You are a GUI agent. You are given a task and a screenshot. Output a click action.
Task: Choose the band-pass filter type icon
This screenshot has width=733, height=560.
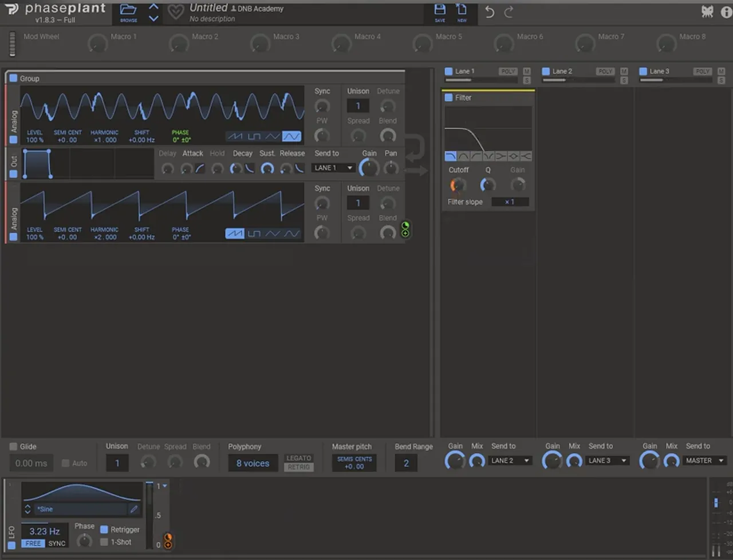point(463,156)
